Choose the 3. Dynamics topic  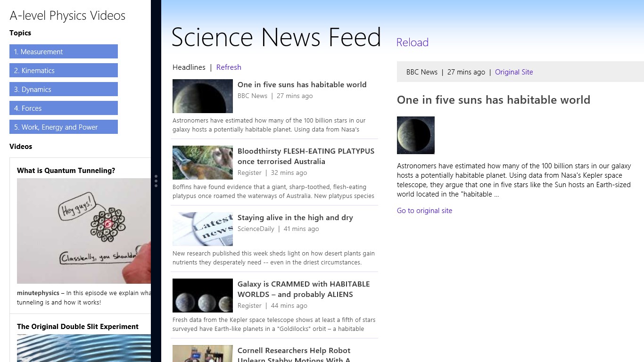[x=64, y=89]
